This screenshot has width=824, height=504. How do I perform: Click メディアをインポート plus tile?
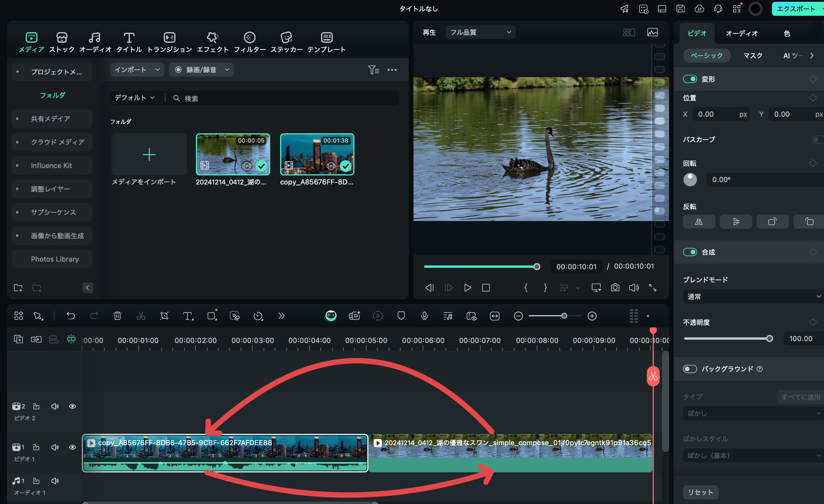coord(149,154)
